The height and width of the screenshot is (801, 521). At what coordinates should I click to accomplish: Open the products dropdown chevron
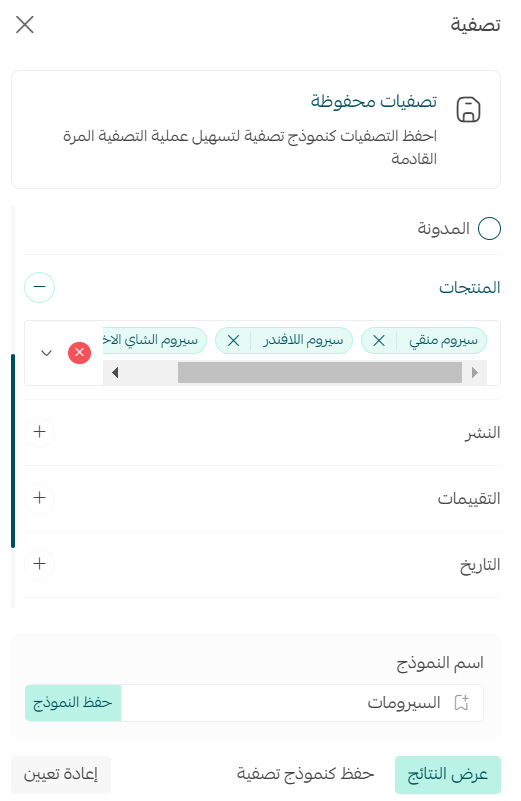coord(46,352)
